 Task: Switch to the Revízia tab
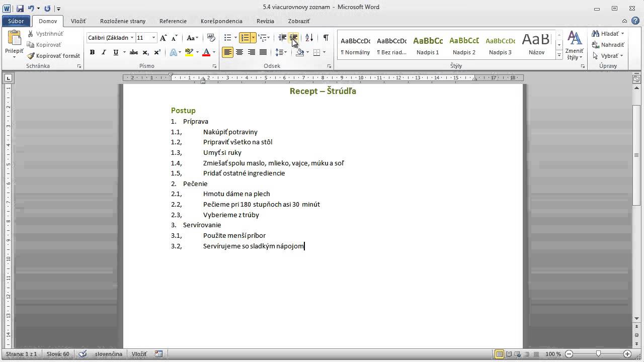265,21
